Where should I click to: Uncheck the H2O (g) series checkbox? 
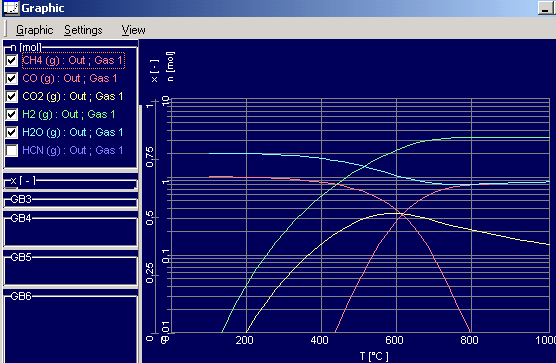[x=11, y=132]
